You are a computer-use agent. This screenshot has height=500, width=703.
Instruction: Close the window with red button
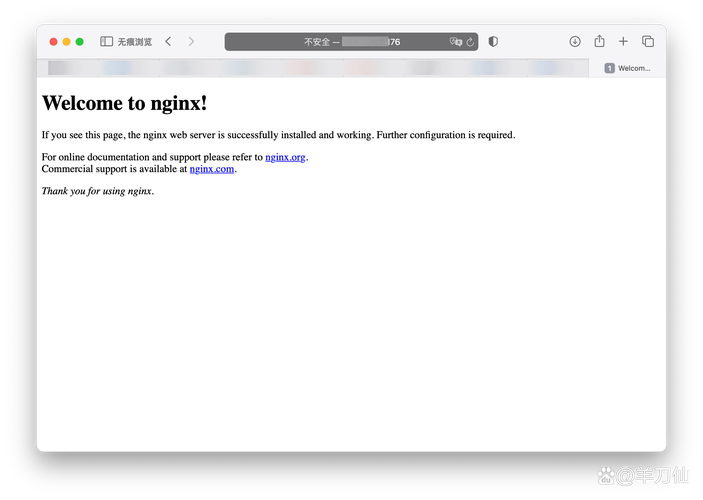(53, 42)
